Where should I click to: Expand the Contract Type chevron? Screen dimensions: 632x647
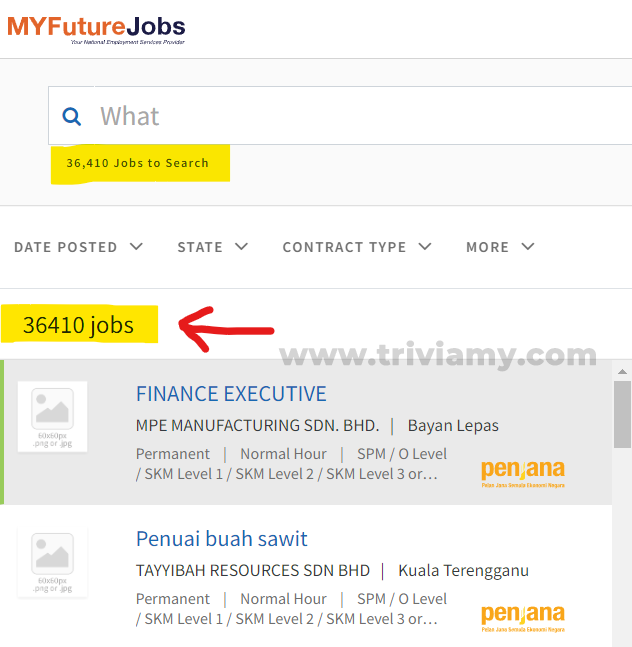point(425,247)
